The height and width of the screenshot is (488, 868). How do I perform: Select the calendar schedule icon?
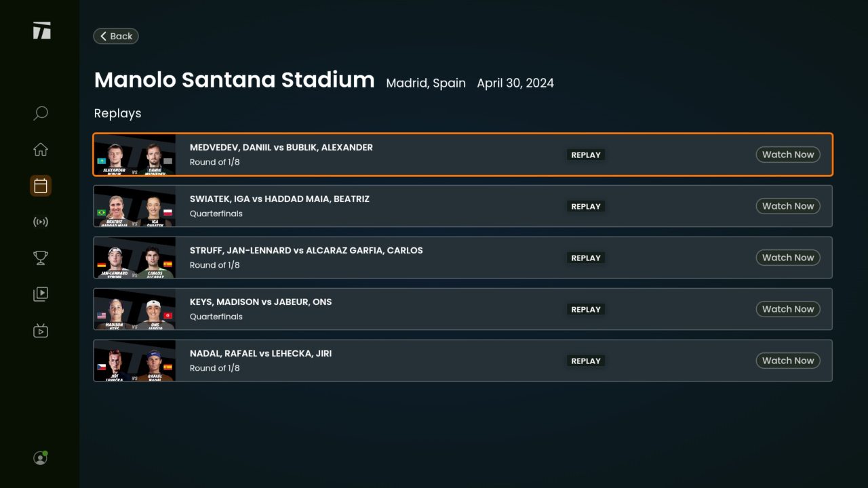[x=41, y=186]
